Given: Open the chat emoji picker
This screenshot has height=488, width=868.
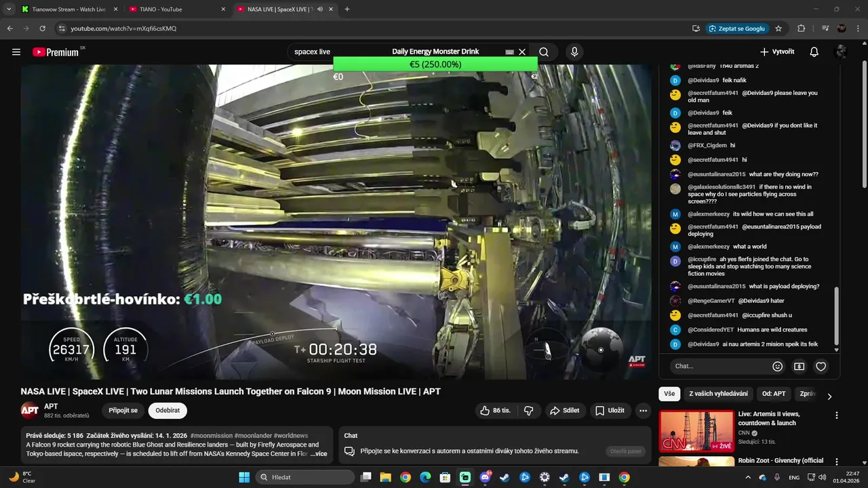Looking at the screenshot, I should point(778,366).
